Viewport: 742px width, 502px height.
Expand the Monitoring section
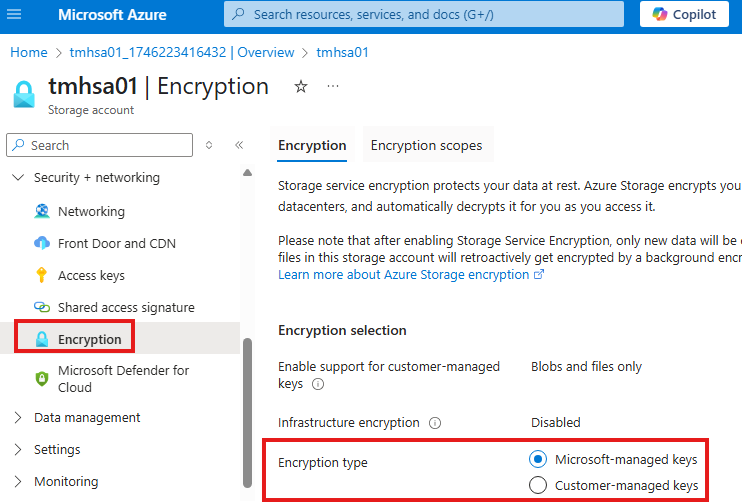pos(18,482)
